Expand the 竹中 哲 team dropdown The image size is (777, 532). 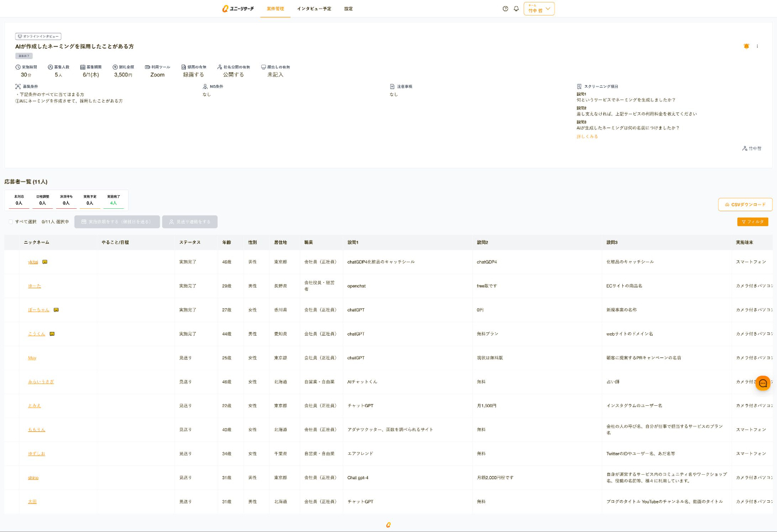[539, 9]
